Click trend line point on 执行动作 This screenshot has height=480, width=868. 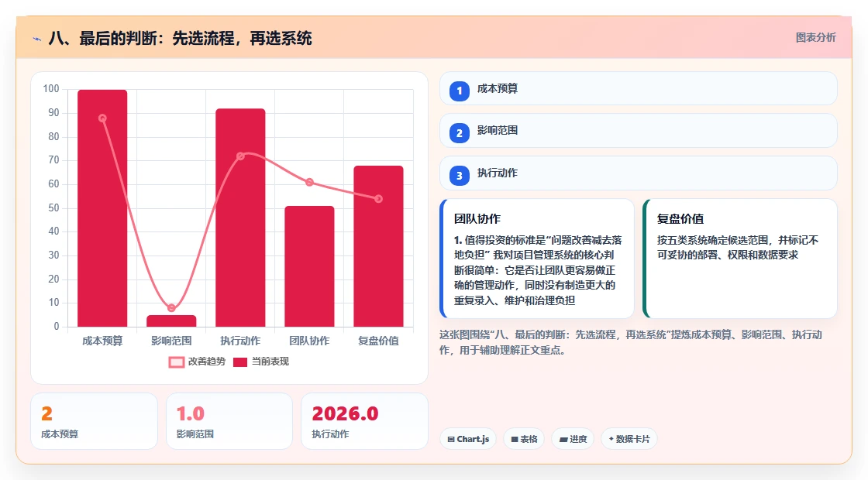(240, 156)
